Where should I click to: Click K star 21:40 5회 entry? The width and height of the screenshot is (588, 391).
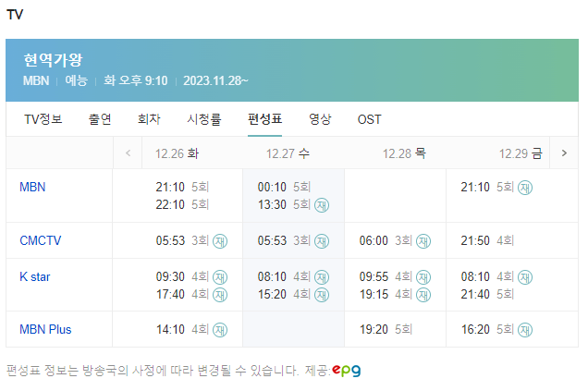487,294
